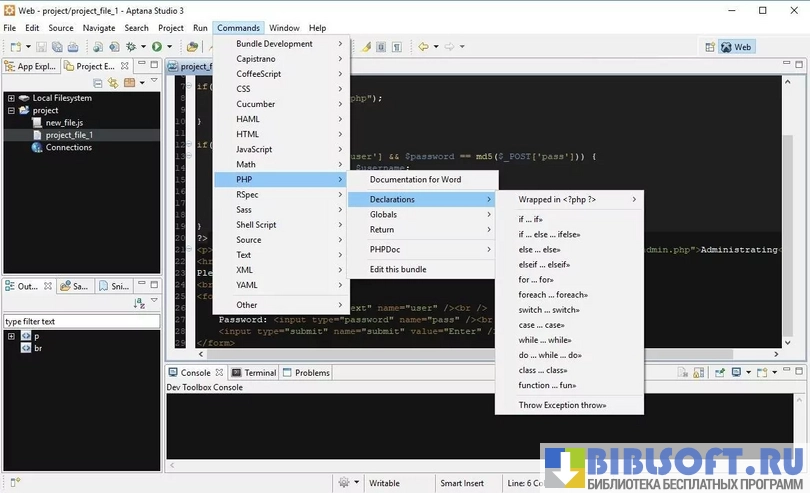Click the Run green play button
This screenshot has width=810, height=493.
157,47
